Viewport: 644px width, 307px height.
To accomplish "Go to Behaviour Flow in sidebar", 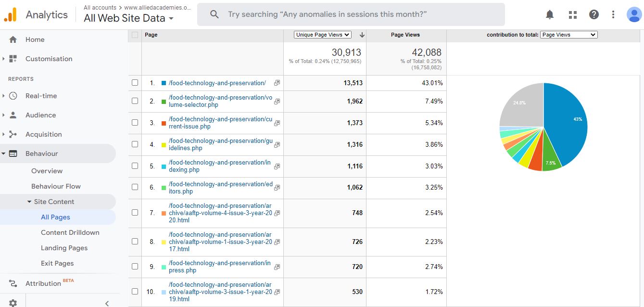I will (56, 186).
